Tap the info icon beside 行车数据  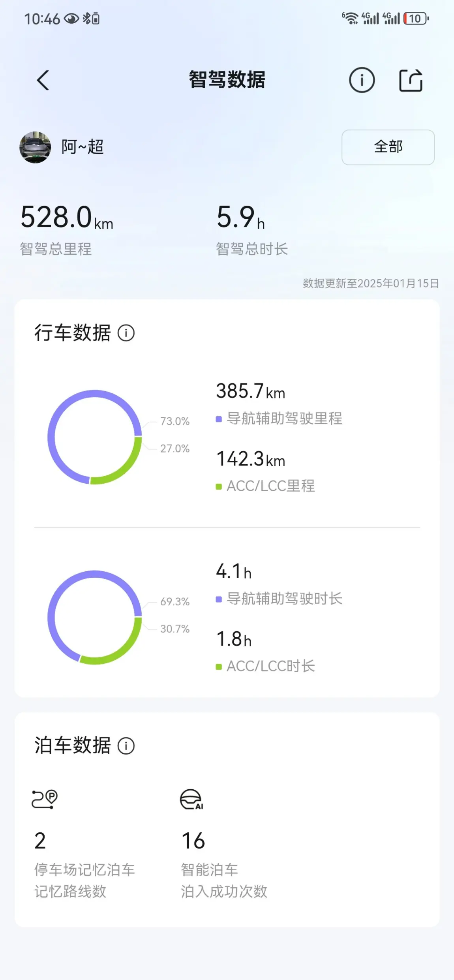pyautogui.click(x=126, y=333)
